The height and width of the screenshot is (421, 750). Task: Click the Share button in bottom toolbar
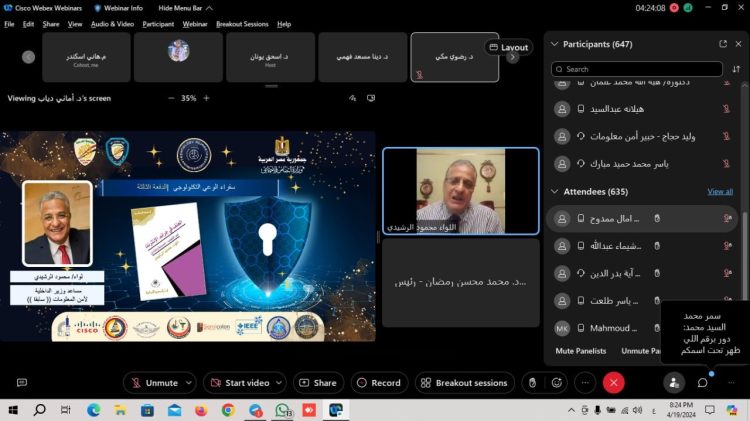tap(318, 383)
